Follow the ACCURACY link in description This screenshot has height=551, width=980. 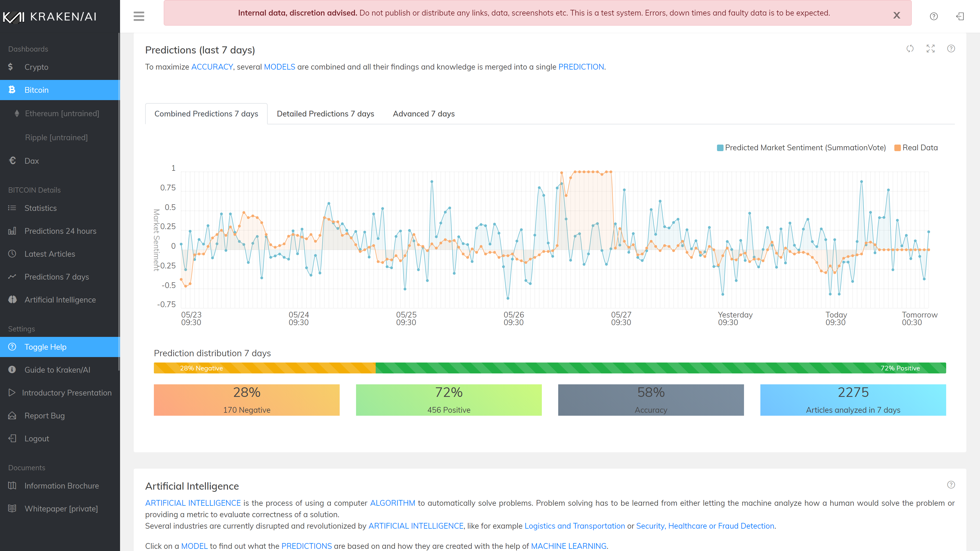click(212, 67)
